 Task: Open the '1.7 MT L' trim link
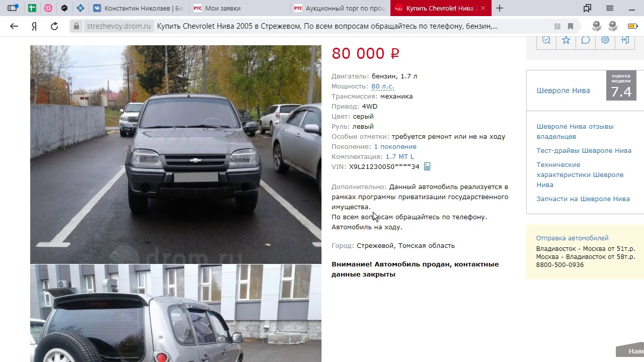coord(399,157)
